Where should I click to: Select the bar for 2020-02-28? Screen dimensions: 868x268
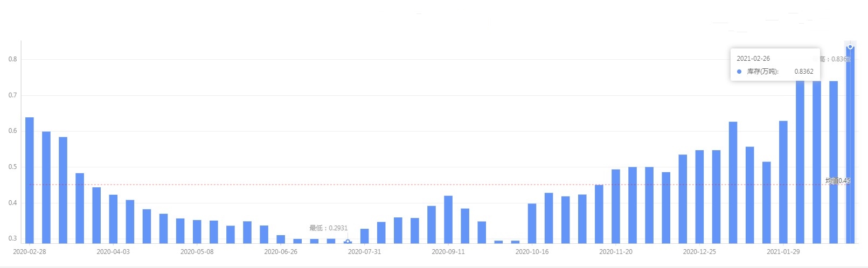click(30, 180)
